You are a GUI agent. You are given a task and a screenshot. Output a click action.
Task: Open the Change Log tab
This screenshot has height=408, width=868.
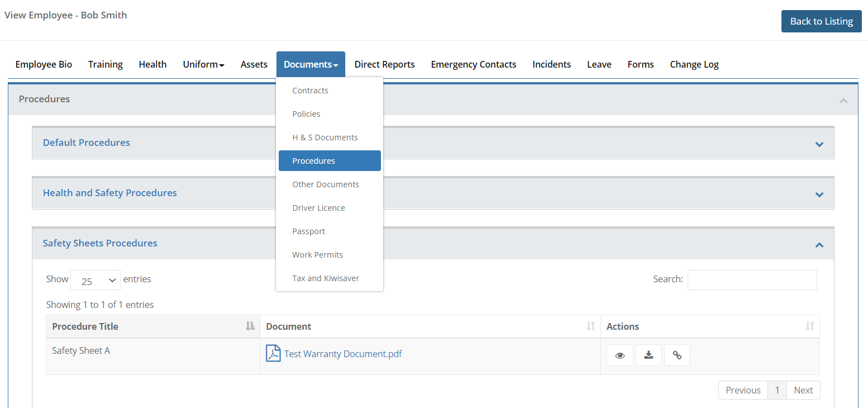click(694, 64)
